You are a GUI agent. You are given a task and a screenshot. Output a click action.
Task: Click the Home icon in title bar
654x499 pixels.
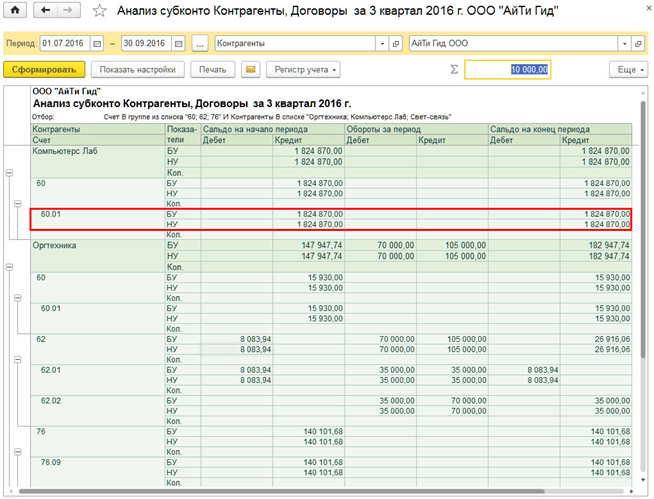click(x=16, y=12)
